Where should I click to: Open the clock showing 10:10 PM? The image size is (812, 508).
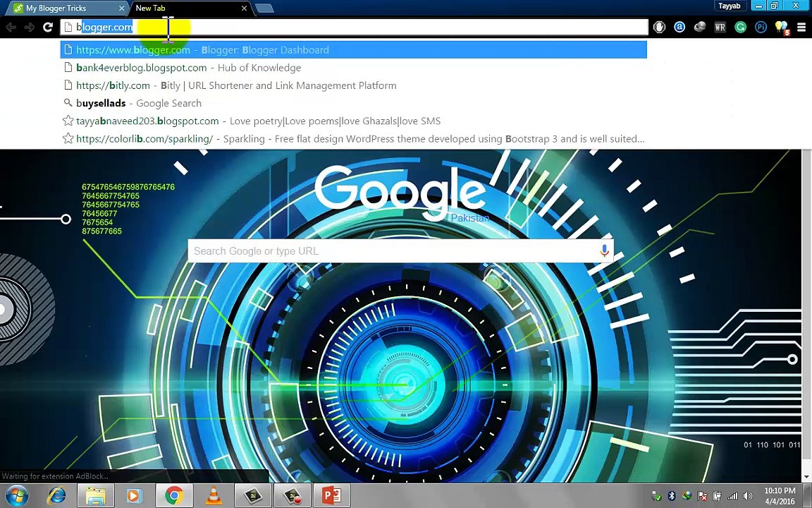coord(780,495)
